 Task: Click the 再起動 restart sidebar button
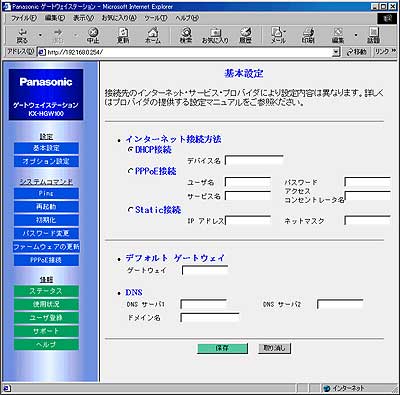coord(46,207)
